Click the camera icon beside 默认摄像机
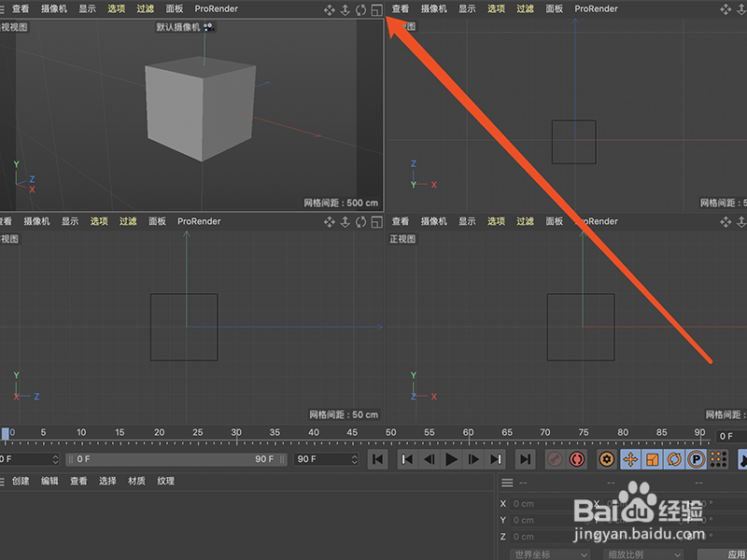 point(208,27)
